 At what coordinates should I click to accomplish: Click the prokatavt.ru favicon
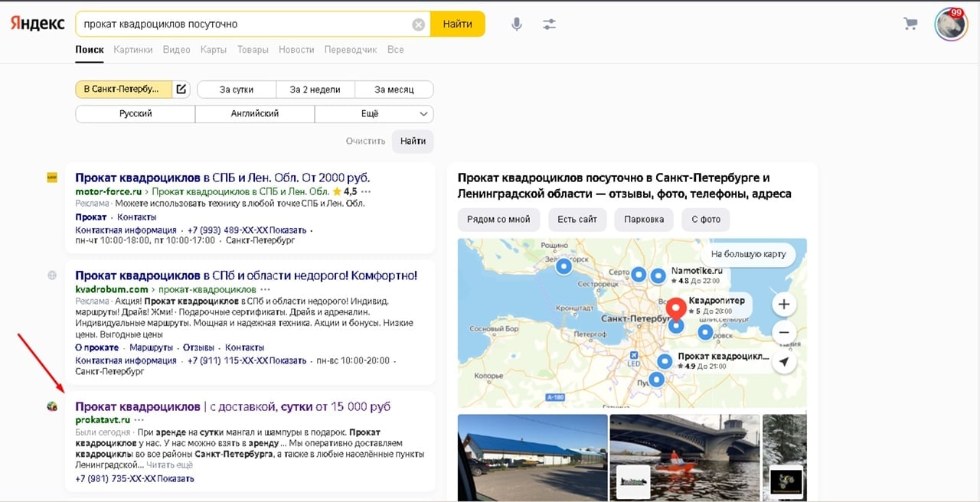click(52, 406)
